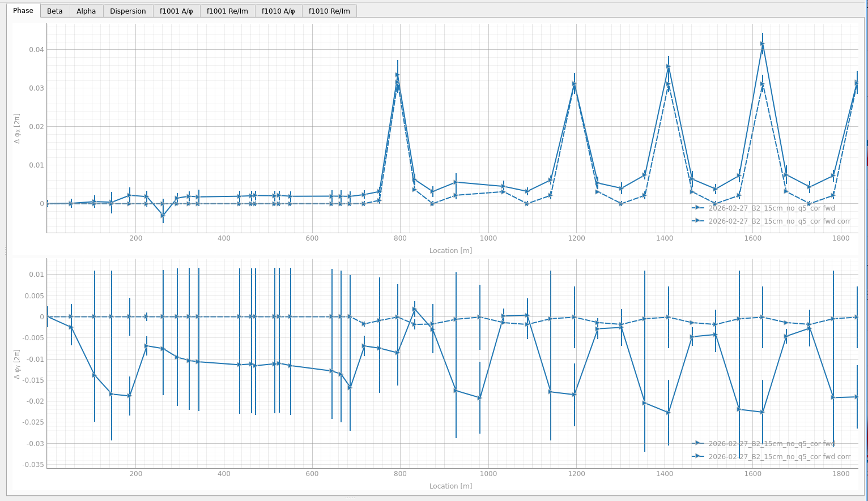The height and width of the screenshot is (501, 868).
Task: Click bottom plot legend dashed line marker icon
Action: point(697,456)
